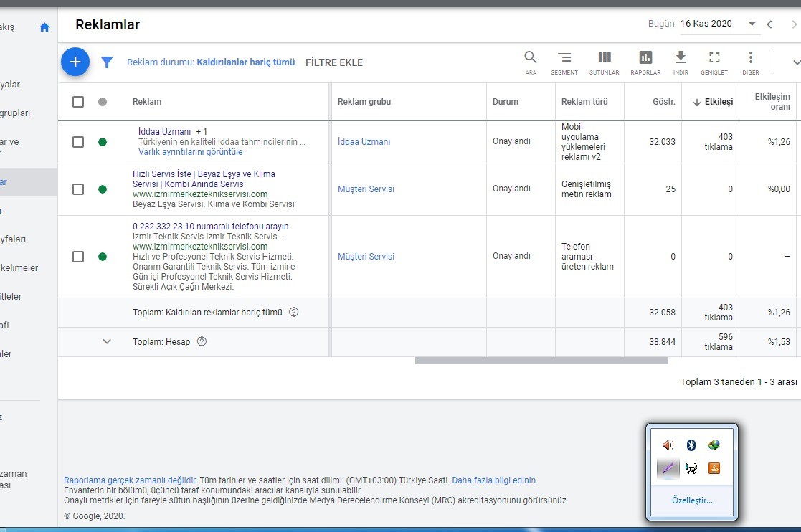
Task: Open the SÜTUNLAR columns tool
Action: click(605, 62)
